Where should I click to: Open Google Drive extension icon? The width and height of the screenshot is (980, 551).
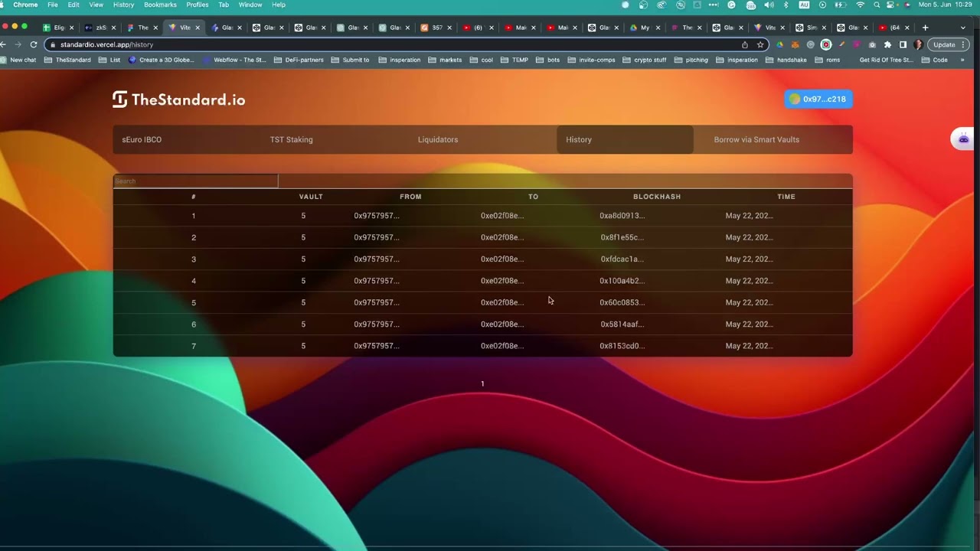point(780,44)
